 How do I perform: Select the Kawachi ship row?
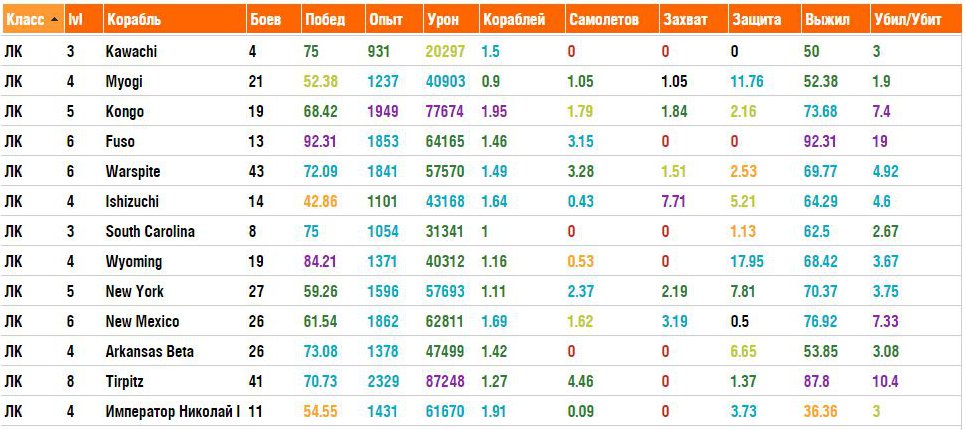(x=131, y=51)
